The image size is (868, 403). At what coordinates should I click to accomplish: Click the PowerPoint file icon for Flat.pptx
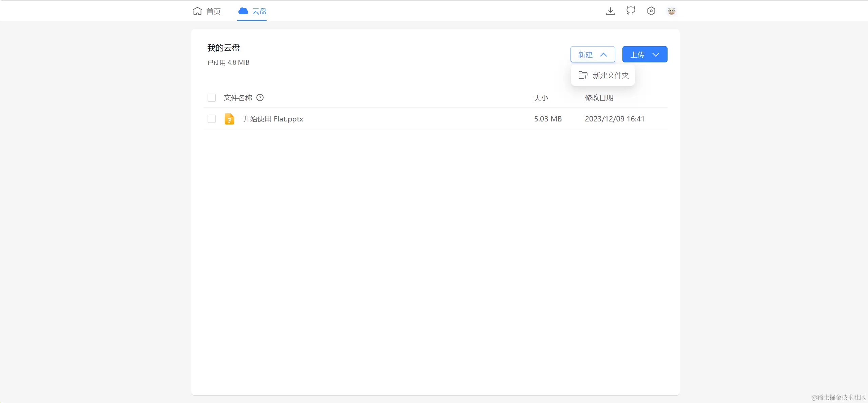(229, 119)
